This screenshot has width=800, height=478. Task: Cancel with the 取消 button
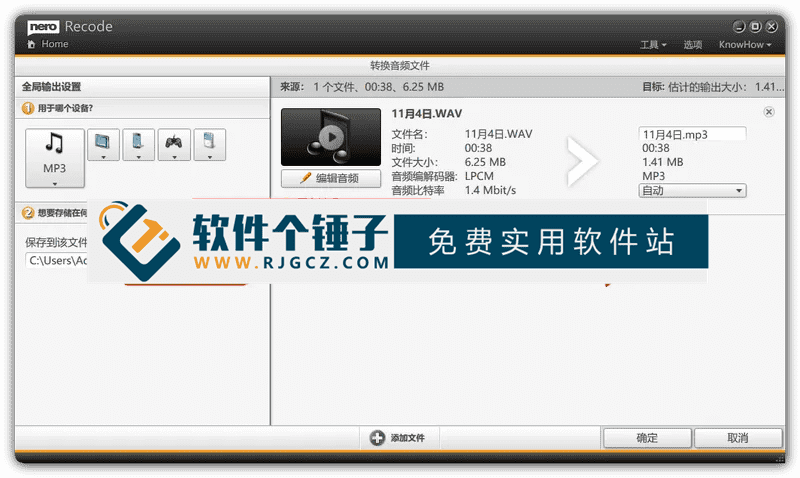(x=738, y=438)
